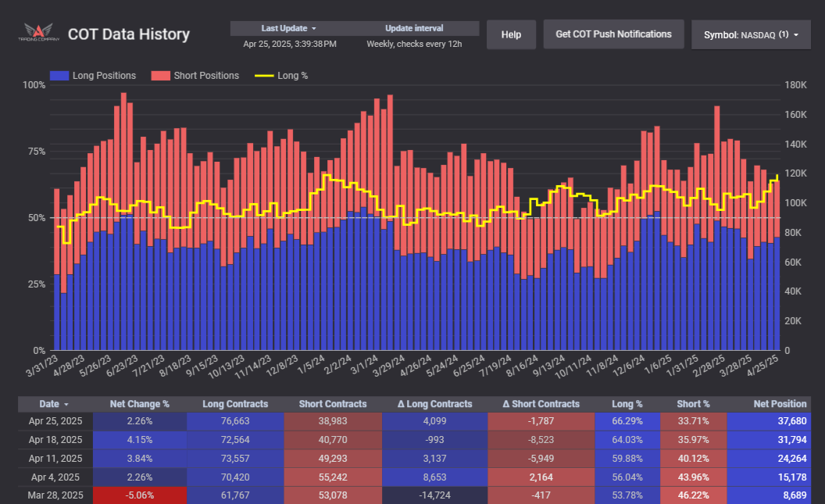This screenshot has height=504, width=825.
Task: Click the Trading Company logo
Action: click(x=36, y=34)
